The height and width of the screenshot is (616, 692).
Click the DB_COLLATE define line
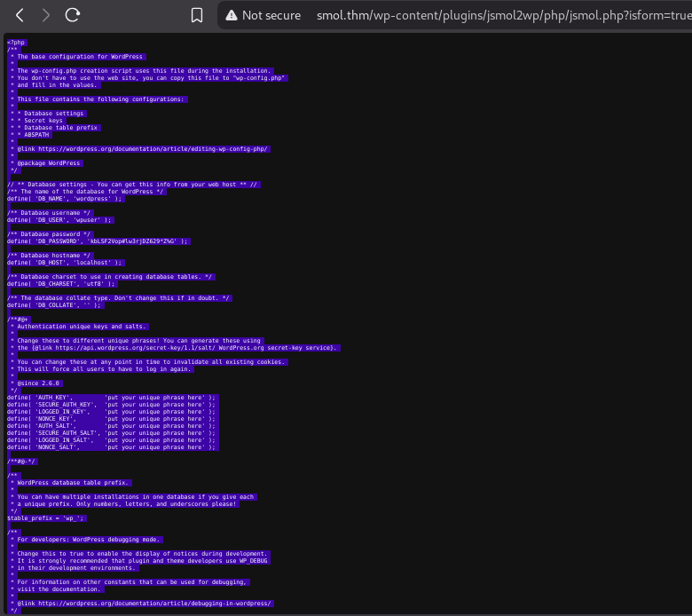(x=54, y=304)
